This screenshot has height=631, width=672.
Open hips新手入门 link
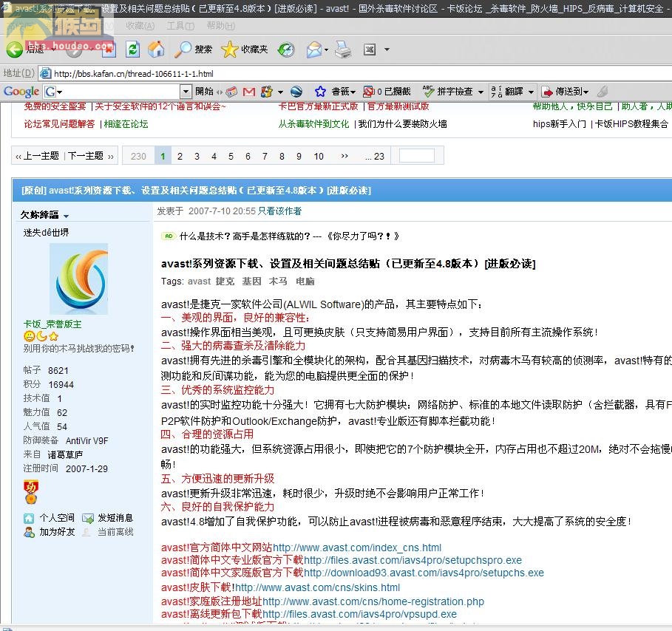[x=560, y=124]
